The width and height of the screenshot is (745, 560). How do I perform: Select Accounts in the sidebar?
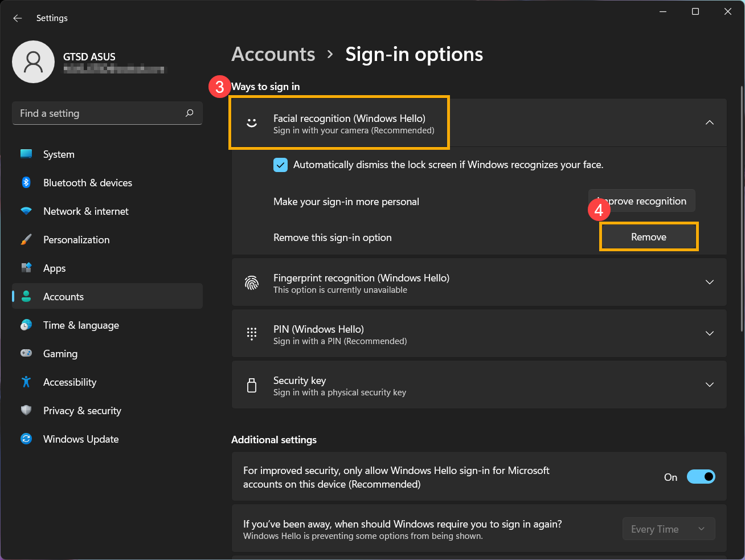tap(107, 296)
